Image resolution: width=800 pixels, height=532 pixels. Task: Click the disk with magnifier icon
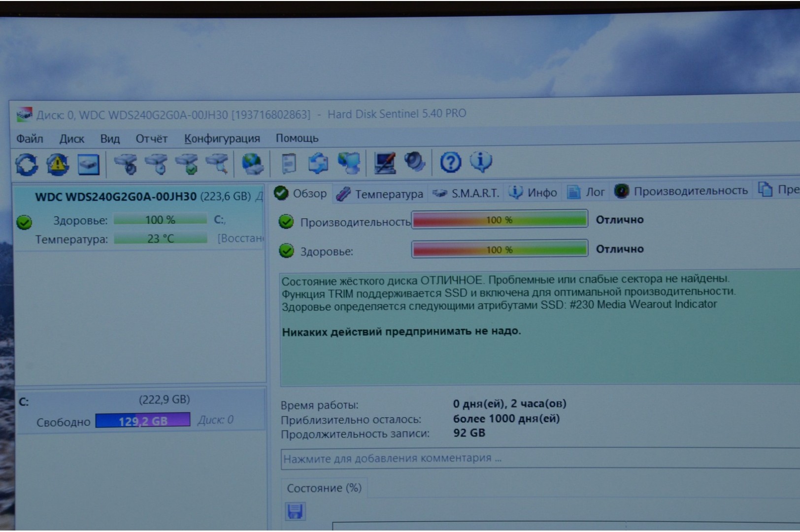coord(217,164)
